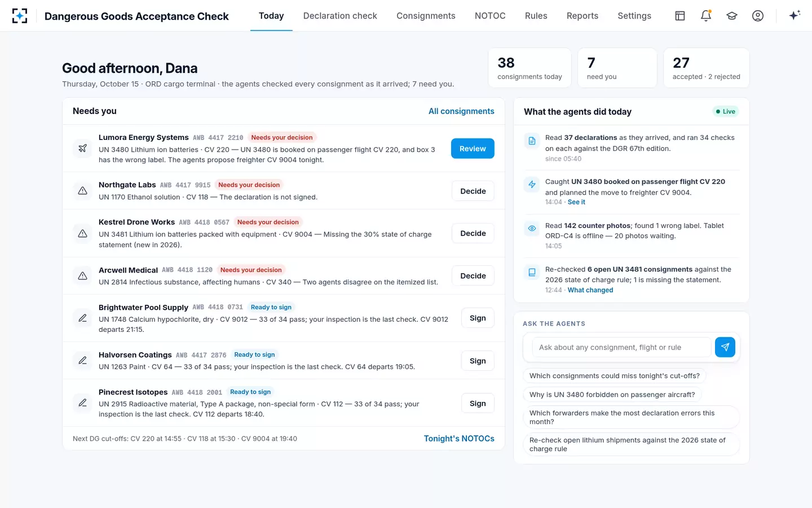812x508 pixels.
Task: Click the app logo icon
Action: point(20,16)
